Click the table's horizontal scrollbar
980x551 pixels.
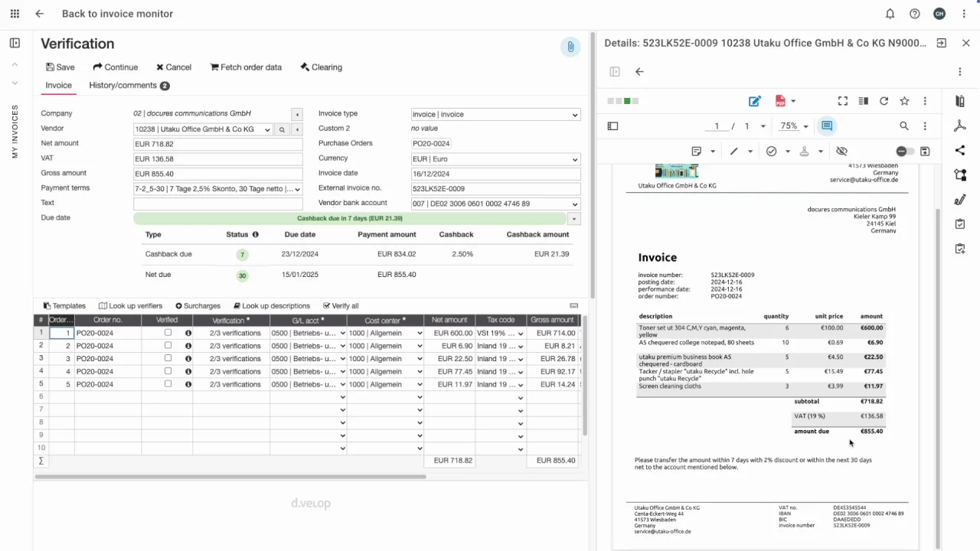pyautogui.click(x=230, y=477)
